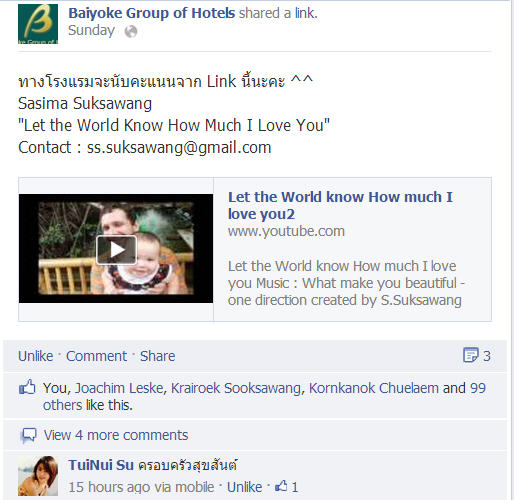
Task: Open TuiNui Su profile picture
Action: pyautogui.click(x=38, y=476)
